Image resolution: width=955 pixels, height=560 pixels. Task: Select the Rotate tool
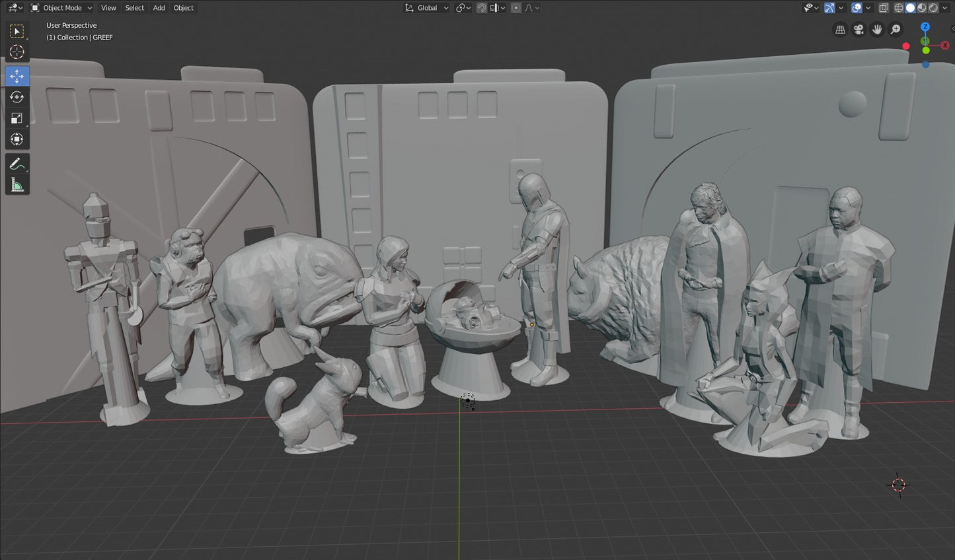pyautogui.click(x=17, y=97)
